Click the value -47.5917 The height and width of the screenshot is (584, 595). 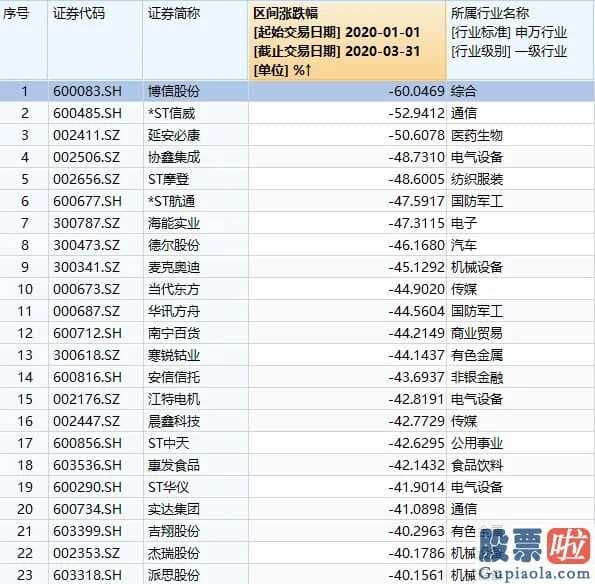pyautogui.click(x=416, y=201)
